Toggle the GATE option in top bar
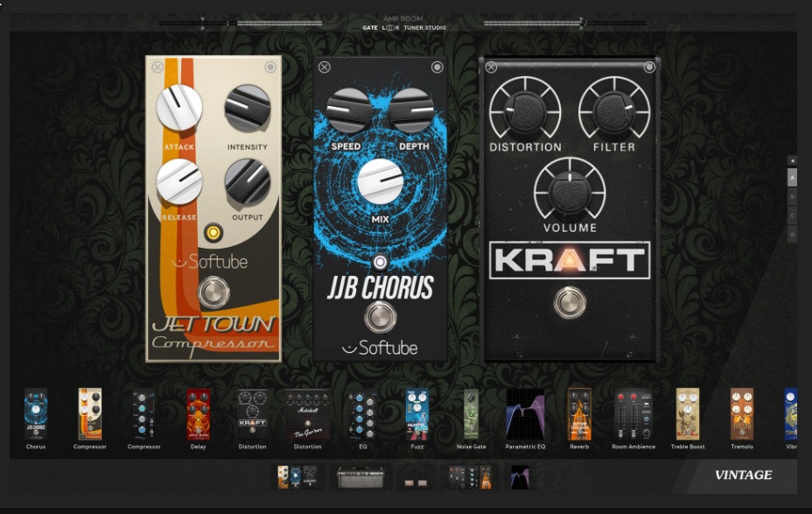The image size is (812, 514). coord(370,28)
